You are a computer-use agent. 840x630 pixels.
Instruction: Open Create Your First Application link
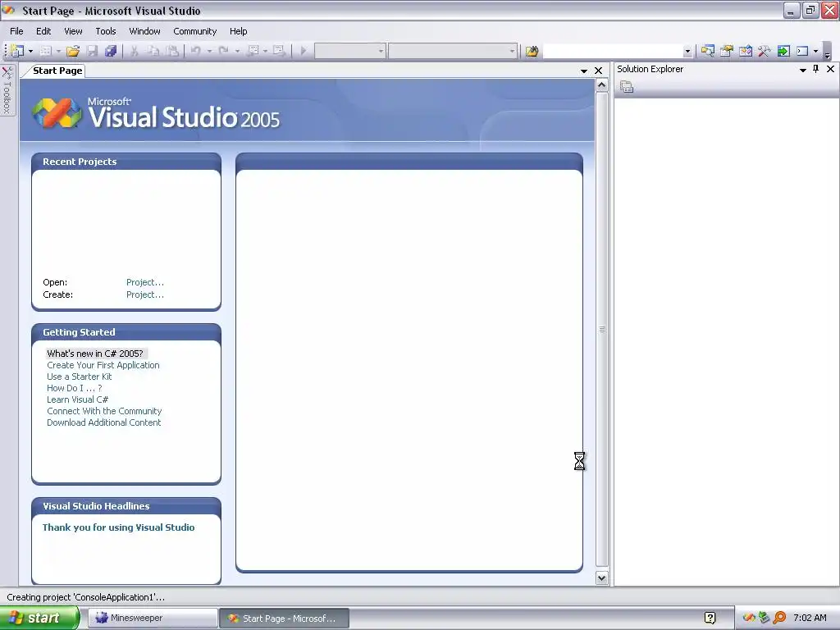coord(103,365)
